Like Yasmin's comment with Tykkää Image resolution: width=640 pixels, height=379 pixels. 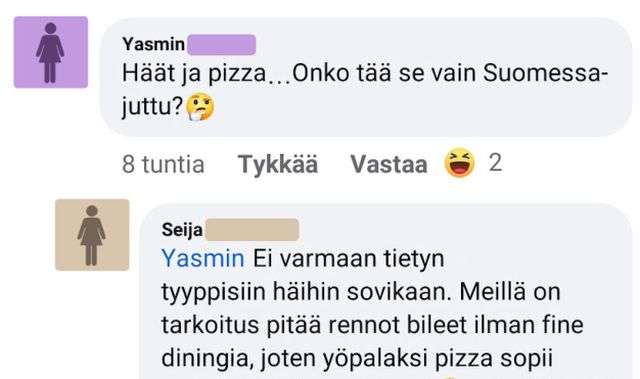pyautogui.click(x=278, y=164)
